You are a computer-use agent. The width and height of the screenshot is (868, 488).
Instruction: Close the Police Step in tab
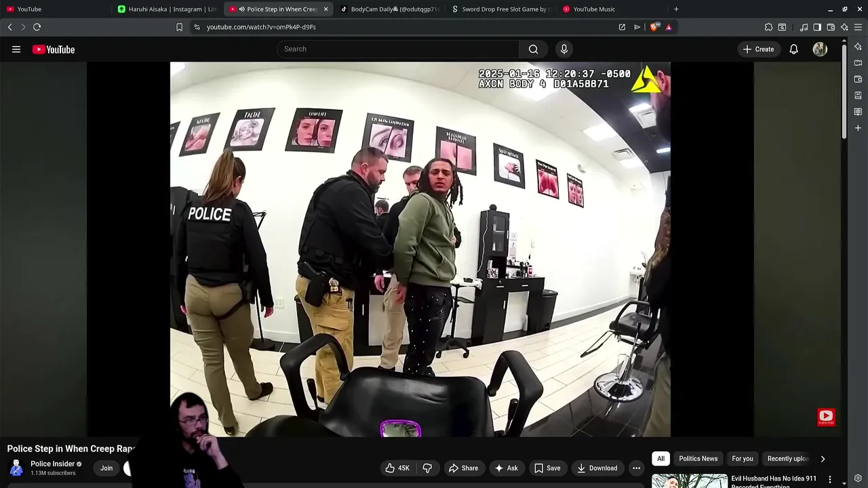tap(325, 9)
